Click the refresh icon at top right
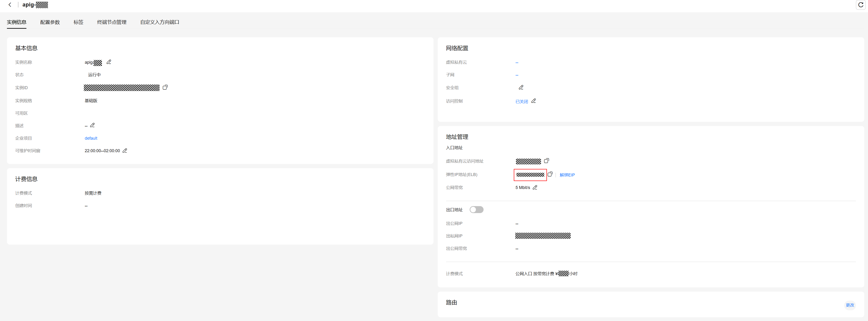The height and width of the screenshot is (321, 868). pos(861,5)
